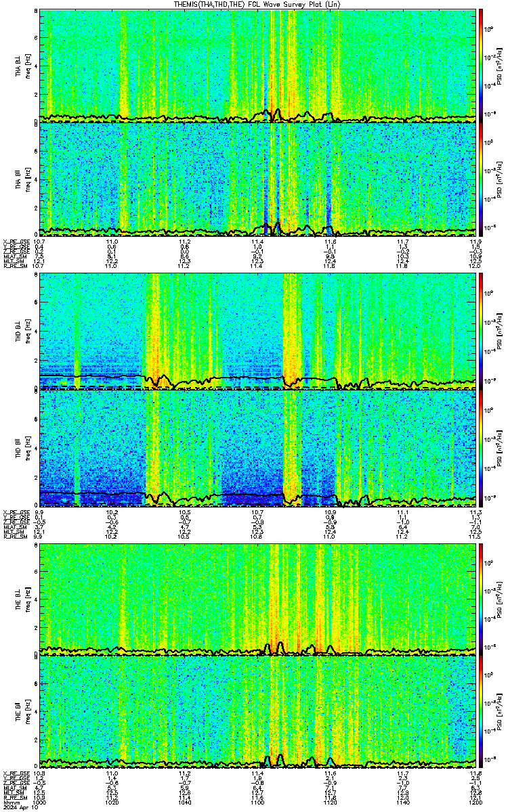The width and height of the screenshot is (508, 812).
Task: Click the hhmm label at bottom left
Action: [x=11, y=803]
